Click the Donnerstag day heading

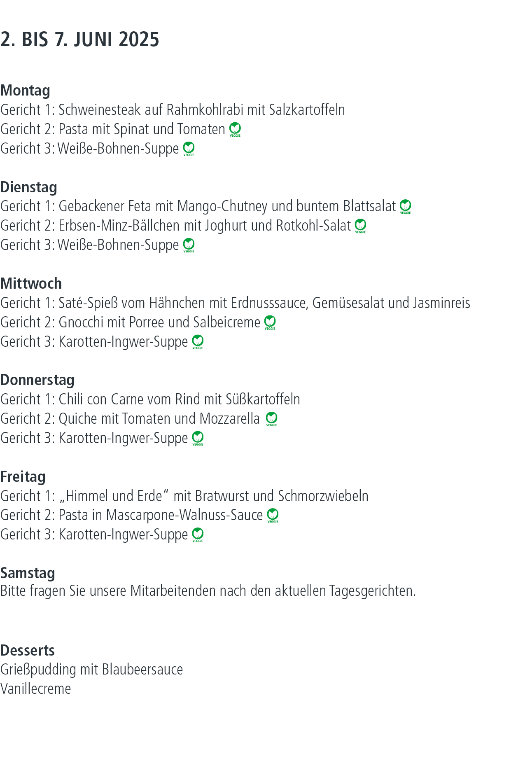click(x=37, y=380)
